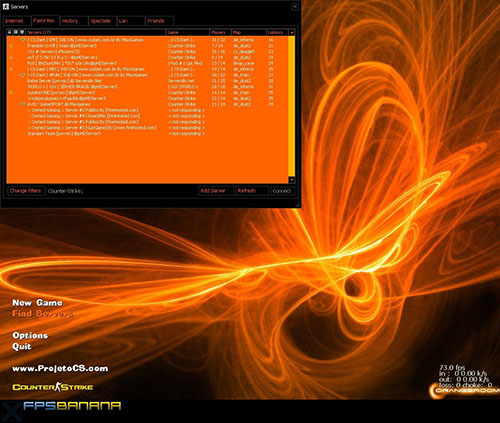
Task: Click Quit in the main menu
Action: [x=22, y=346]
